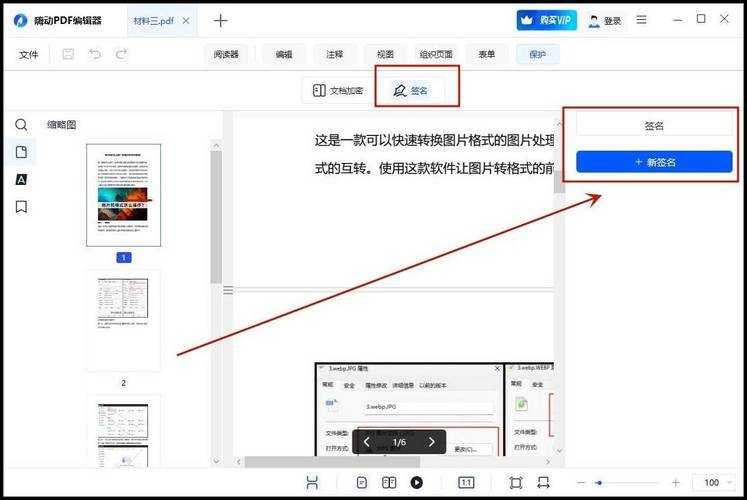The height and width of the screenshot is (500, 747).
Task: Select the 组织页面 tab
Action: (x=436, y=54)
